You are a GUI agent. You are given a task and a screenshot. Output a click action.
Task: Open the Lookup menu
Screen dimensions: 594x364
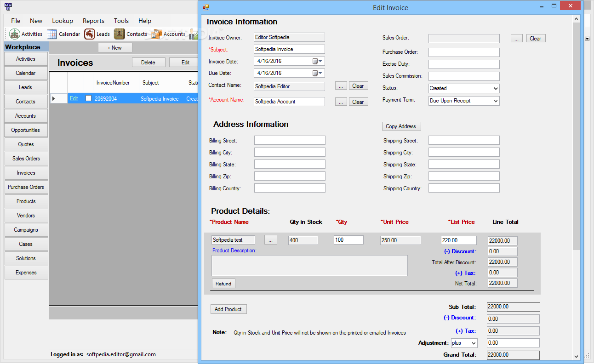coord(63,21)
